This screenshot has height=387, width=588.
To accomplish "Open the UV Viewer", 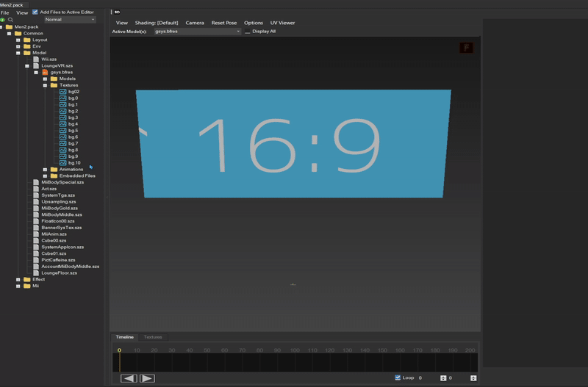I will click(x=282, y=23).
